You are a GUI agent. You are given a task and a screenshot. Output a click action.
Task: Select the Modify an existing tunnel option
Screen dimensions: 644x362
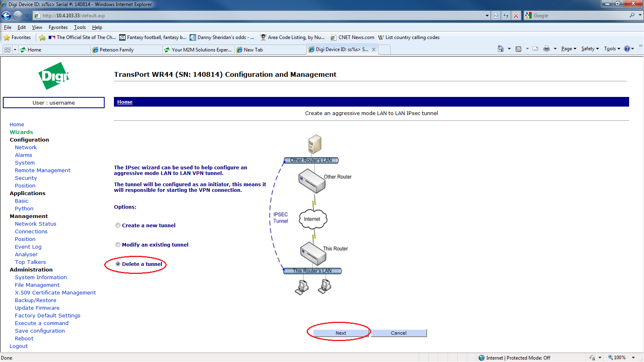click(x=118, y=245)
